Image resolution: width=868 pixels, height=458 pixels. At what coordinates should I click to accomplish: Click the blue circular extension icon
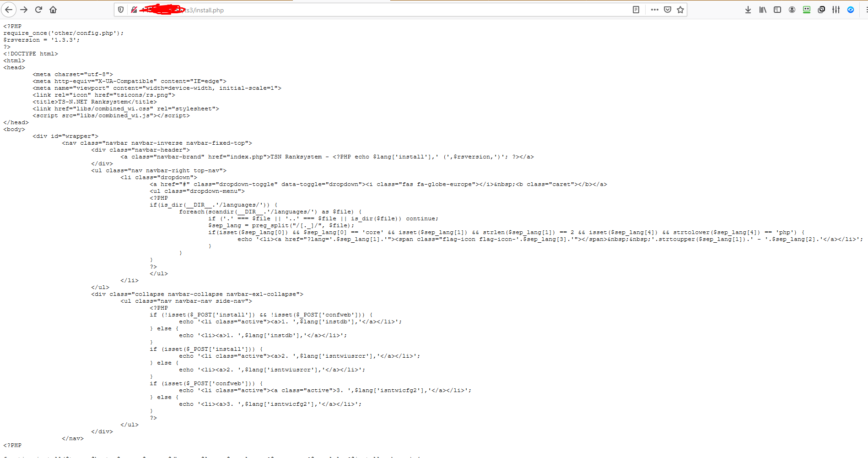tap(851, 10)
